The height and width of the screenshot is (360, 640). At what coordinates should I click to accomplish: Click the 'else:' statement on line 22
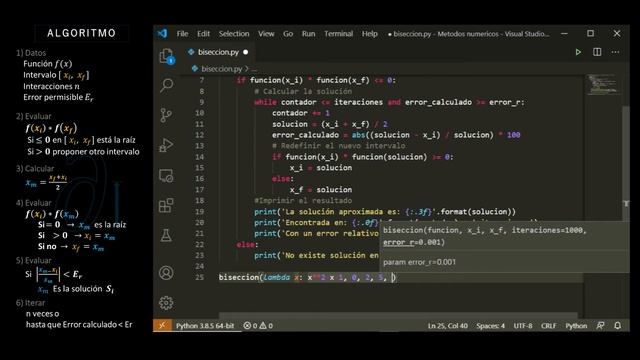(247, 244)
